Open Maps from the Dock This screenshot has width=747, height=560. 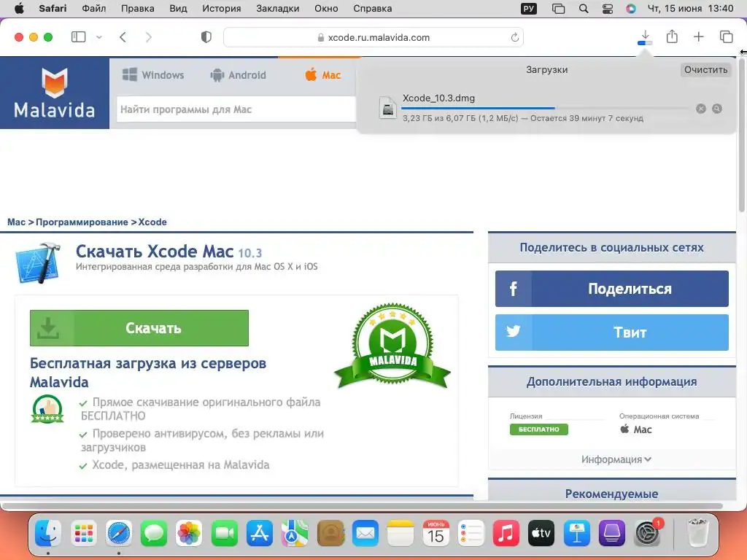(295, 534)
